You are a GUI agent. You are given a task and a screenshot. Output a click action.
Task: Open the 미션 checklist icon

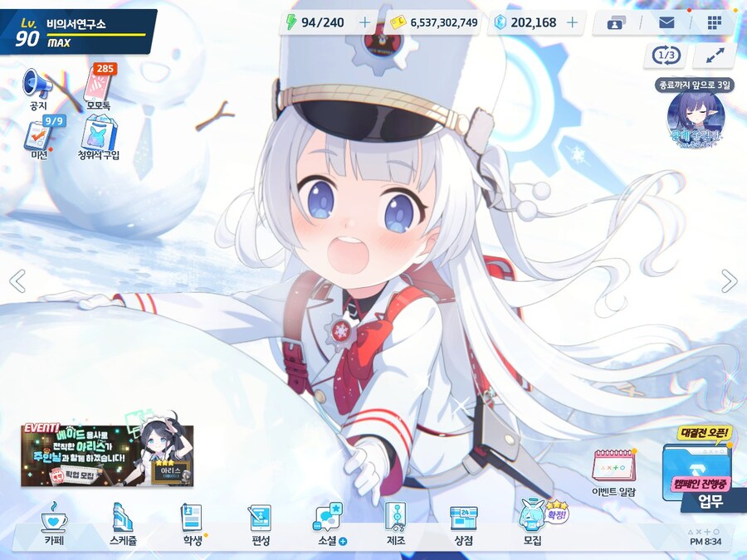coord(39,138)
